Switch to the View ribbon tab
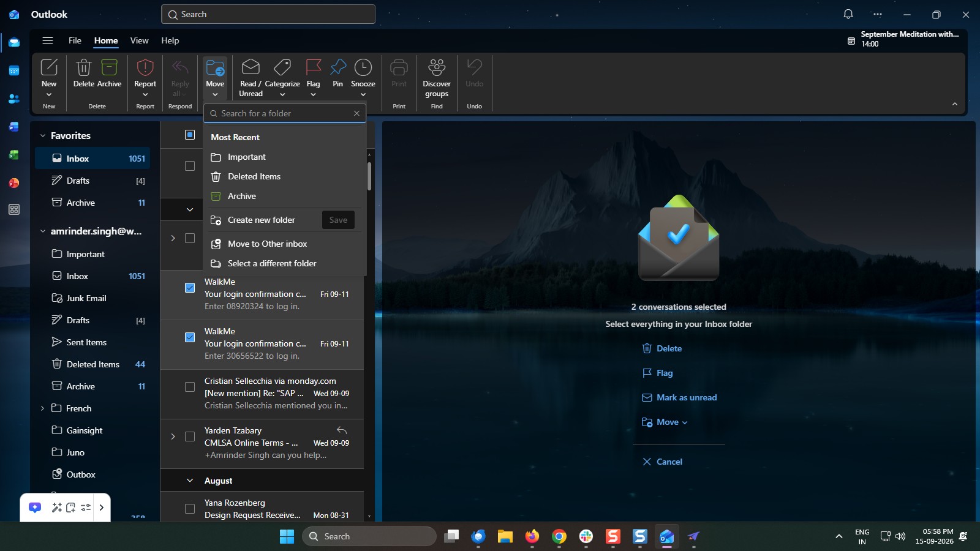The height and width of the screenshot is (551, 980). (139, 40)
